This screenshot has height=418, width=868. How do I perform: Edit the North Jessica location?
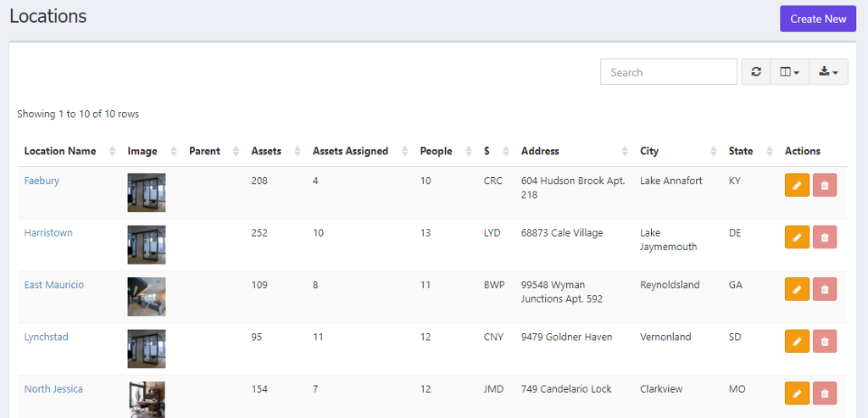(x=797, y=393)
